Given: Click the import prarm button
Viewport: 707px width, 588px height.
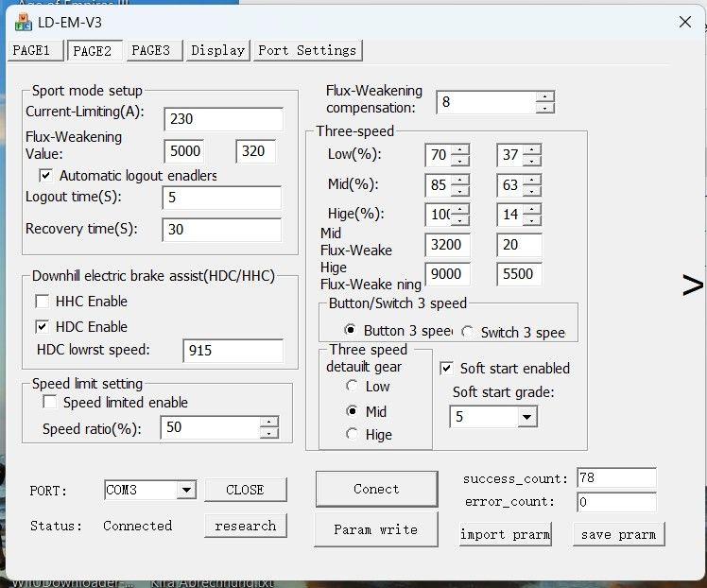Looking at the screenshot, I should (x=505, y=534).
